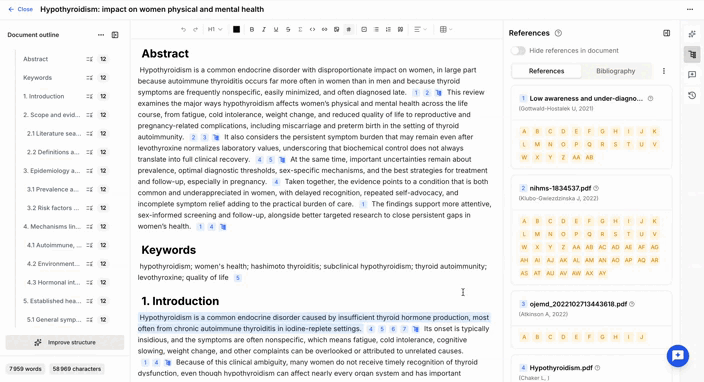Go to 3.1 Prevalence outline item
This screenshot has width=704, height=382.
[53, 189]
